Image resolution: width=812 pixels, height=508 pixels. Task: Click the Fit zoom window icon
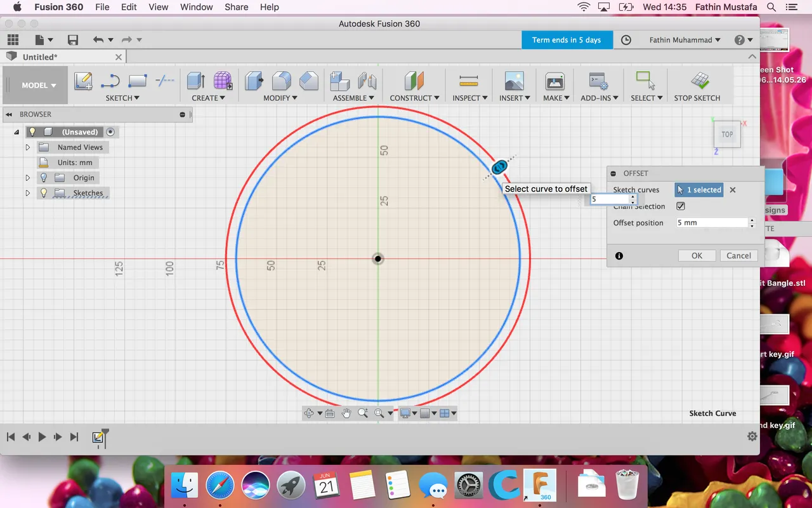pos(379,413)
